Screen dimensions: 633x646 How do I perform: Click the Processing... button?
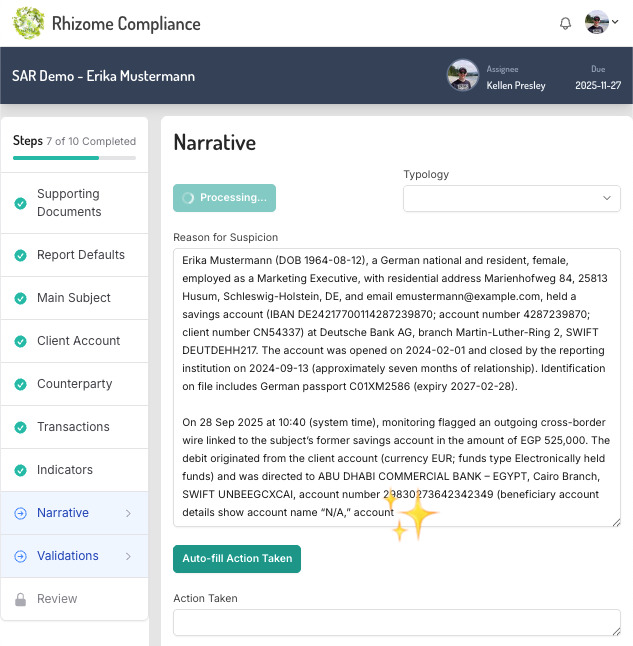click(224, 198)
